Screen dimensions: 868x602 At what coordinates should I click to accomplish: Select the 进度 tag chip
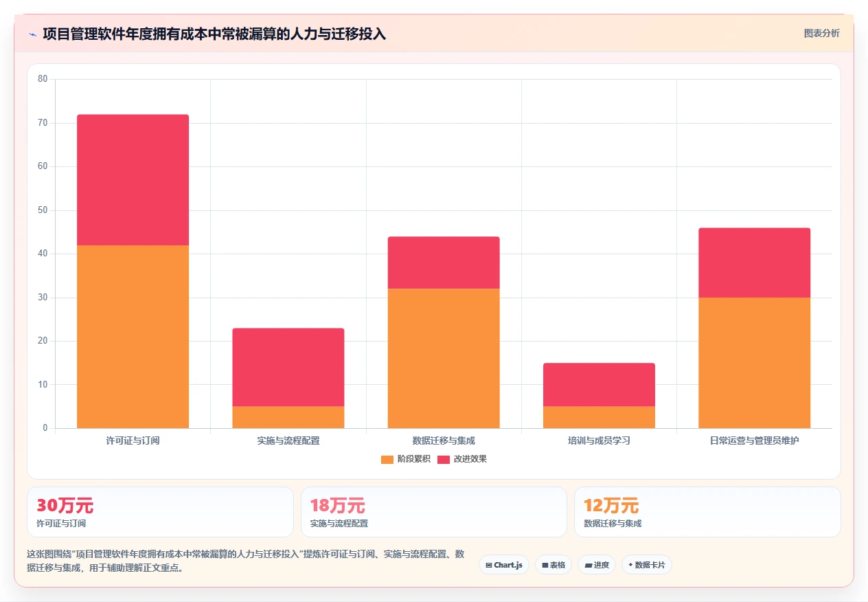(x=597, y=565)
